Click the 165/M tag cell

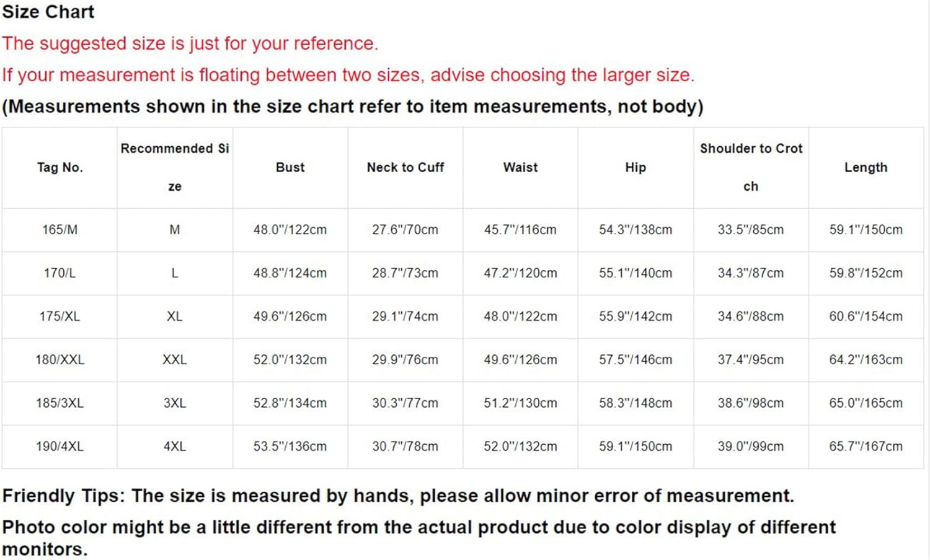coord(60,230)
